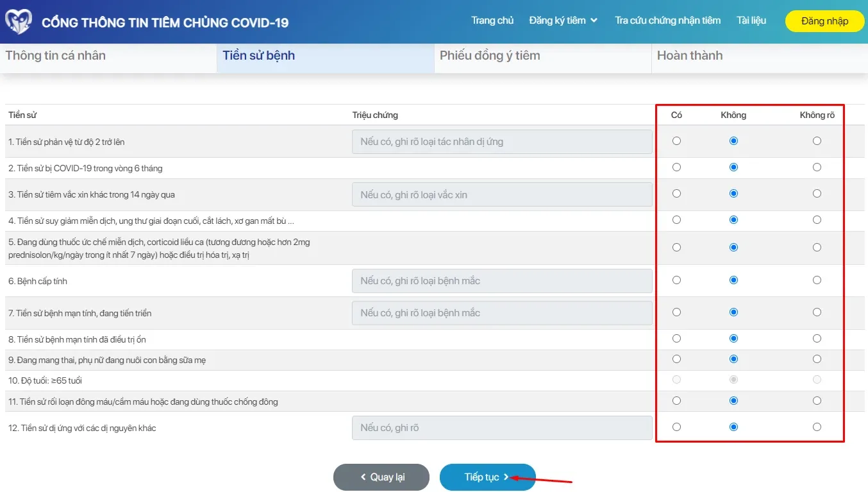Click the CỔNG THÔNG TIN TIÊM CHỦNG COVID-19 title

click(x=165, y=22)
